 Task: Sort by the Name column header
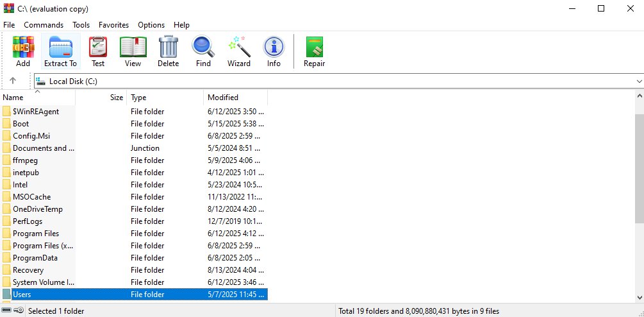(38, 98)
